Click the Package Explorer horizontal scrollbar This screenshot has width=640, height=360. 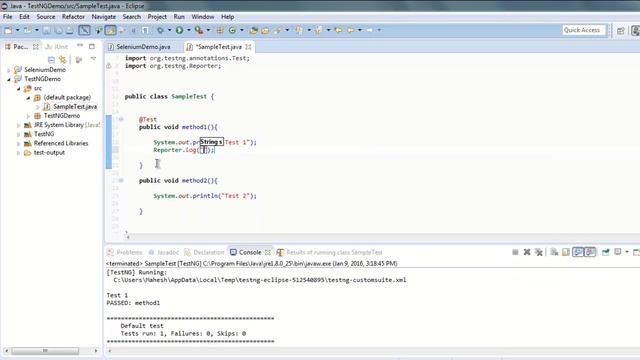pos(45,351)
